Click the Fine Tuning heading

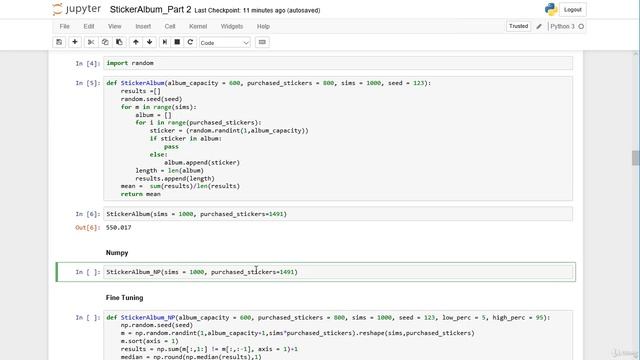pos(124,298)
